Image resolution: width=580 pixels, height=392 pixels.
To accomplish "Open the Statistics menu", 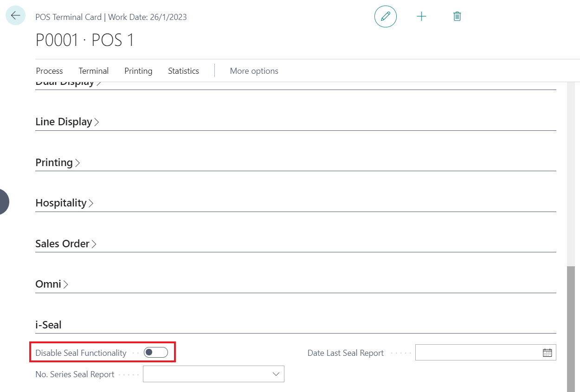I will pos(183,71).
